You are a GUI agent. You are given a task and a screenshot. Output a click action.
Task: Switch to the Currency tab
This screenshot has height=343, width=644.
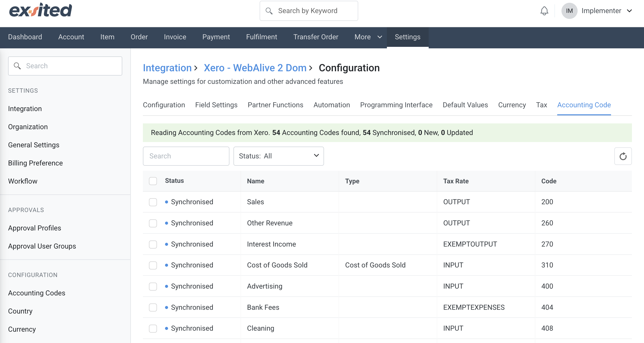pos(512,105)
